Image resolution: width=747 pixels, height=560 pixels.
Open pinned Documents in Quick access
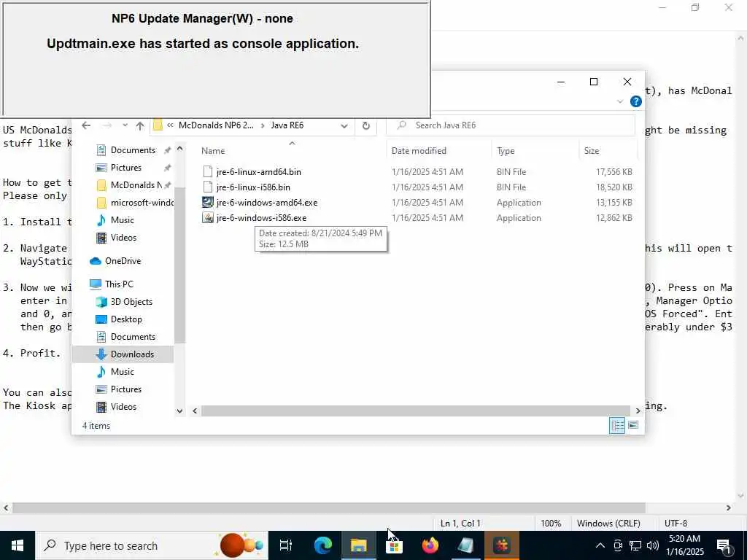coord(133,150)
